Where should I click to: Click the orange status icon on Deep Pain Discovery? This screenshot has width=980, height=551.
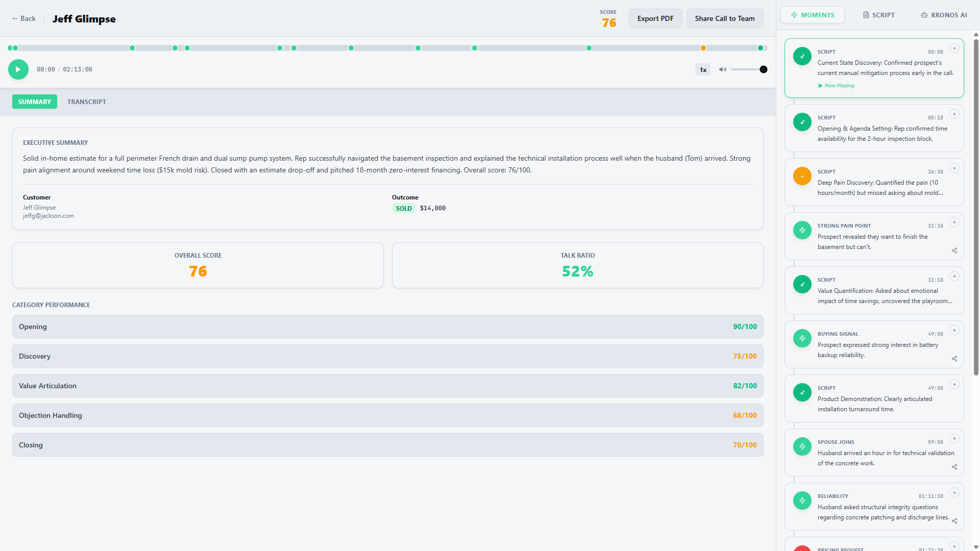[802, 176]
